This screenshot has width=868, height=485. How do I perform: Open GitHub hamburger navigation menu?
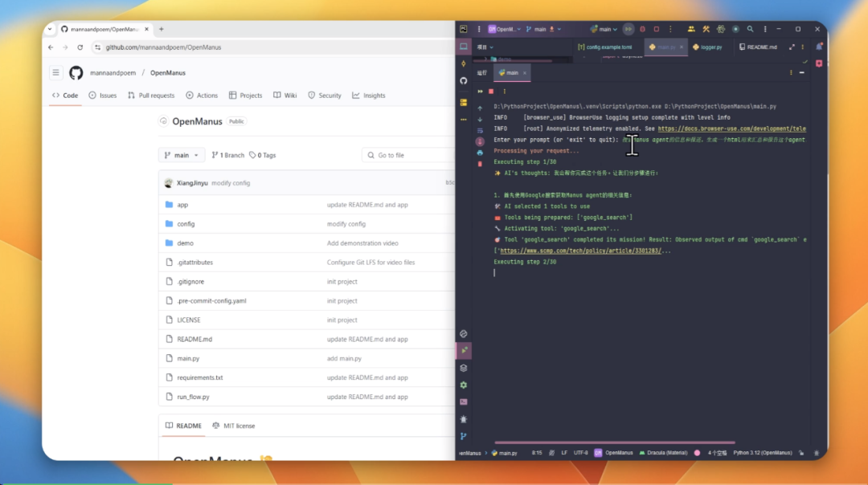point(56,73)
